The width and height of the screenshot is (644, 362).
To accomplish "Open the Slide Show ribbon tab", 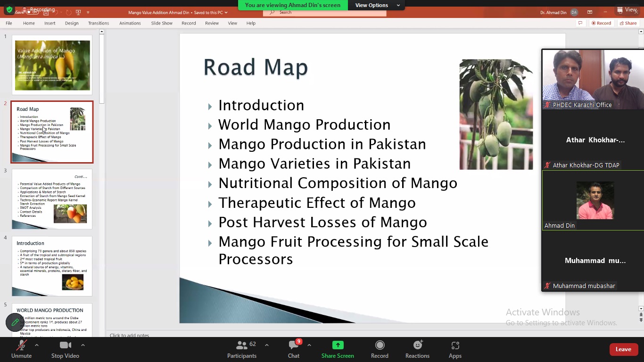I will pyautogui.click(x=162, y=23).
